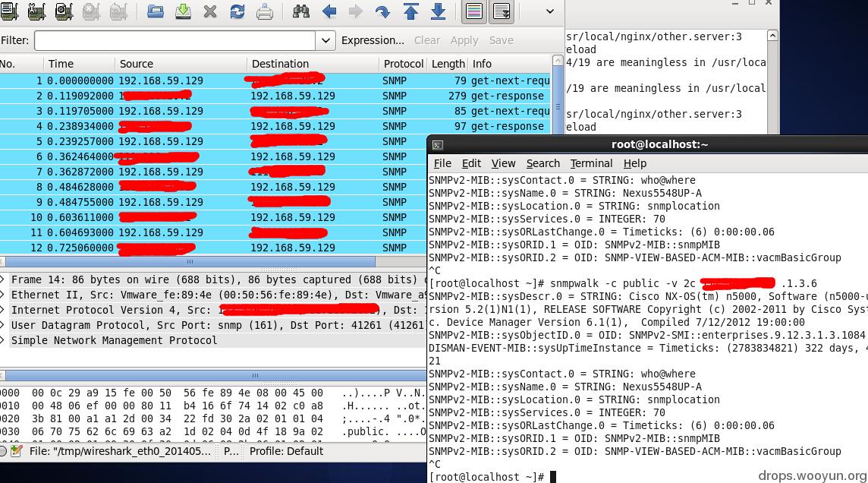This screenshot has width=868, height=483.
Task: Show hidden toolbar items via chevron
Action: point(549,11)
